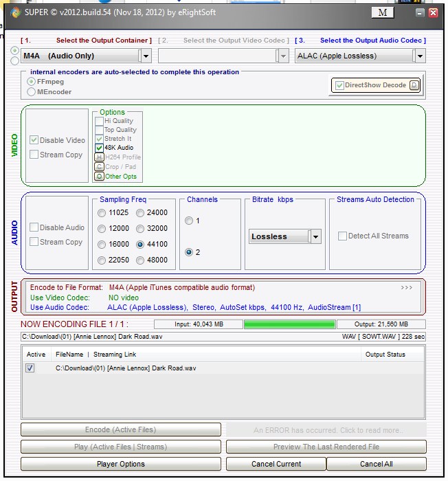Screen dimensions: 448x481
Task: Click the D icon beside DirectShow Decode
Action: click(x=414, y=85)
